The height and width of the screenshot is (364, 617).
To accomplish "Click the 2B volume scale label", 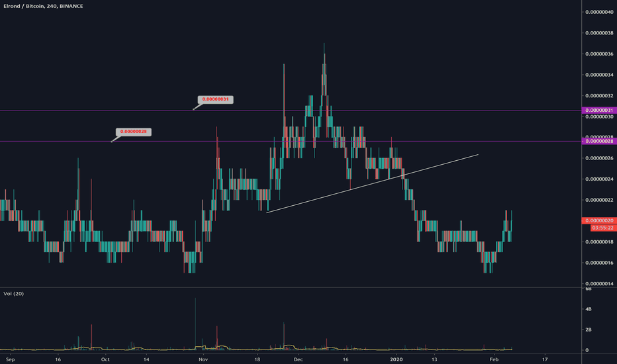I will pos(589,330).
